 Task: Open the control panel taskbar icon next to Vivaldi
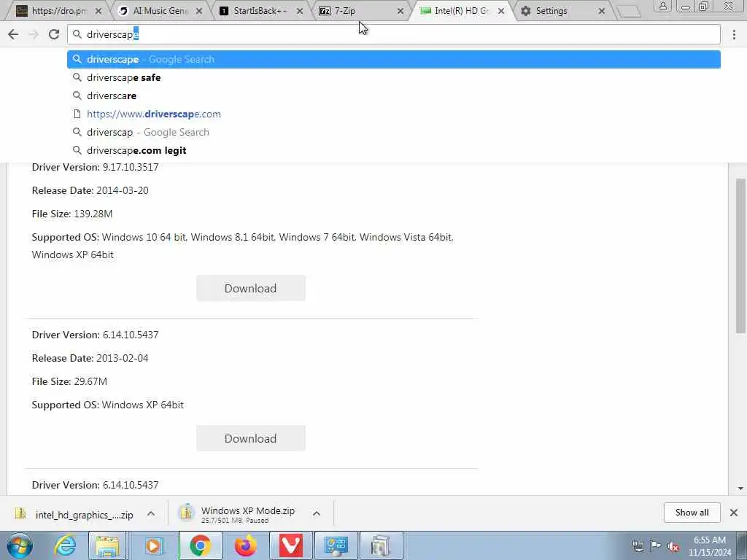point(336,545)
